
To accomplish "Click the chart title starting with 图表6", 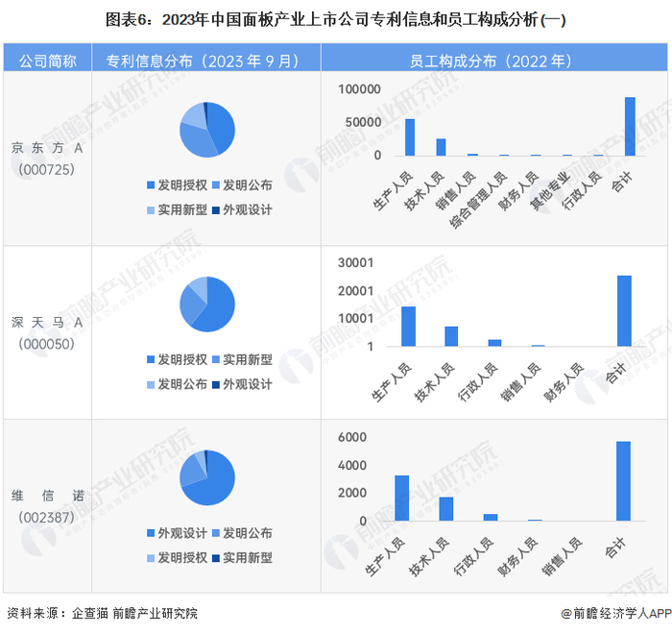I will tap(336, 20).
